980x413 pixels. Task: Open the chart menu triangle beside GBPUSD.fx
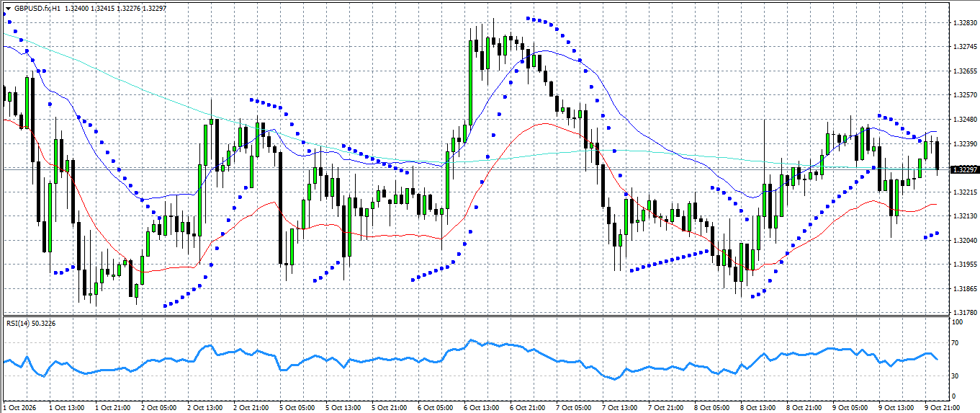click(8, 8)
